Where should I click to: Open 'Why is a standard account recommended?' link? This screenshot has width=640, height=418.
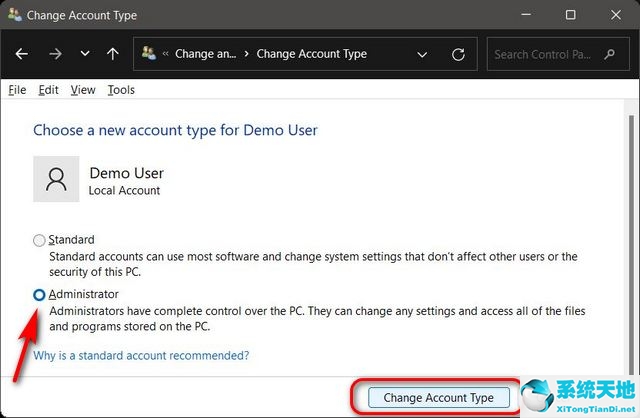pyautogui.click(x=141, y=356)
